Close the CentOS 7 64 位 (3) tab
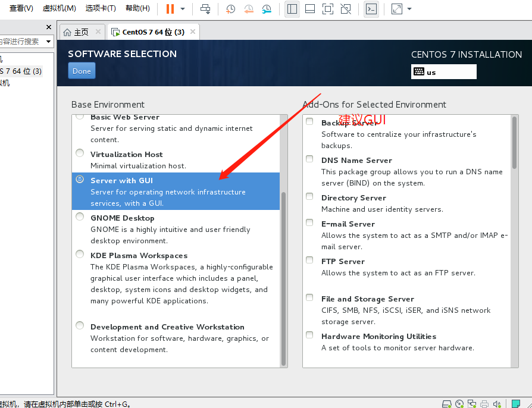The width and height of the screenshot is (532, 408). tap(193, 32)
